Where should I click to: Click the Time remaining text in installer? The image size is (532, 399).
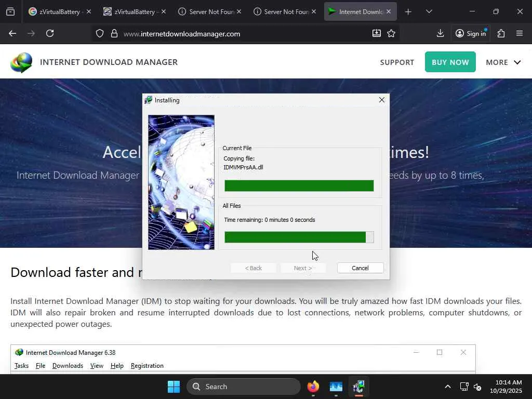point(270,220)
